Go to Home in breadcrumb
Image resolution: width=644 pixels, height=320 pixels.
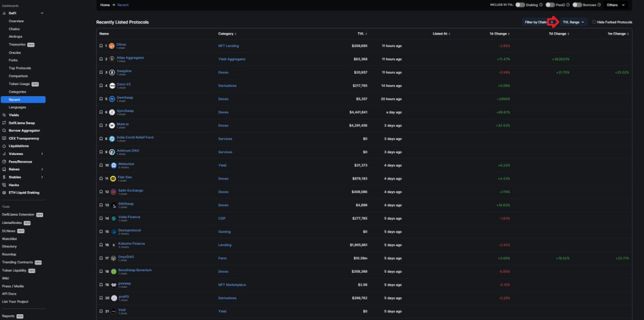(x=105, y=5)
